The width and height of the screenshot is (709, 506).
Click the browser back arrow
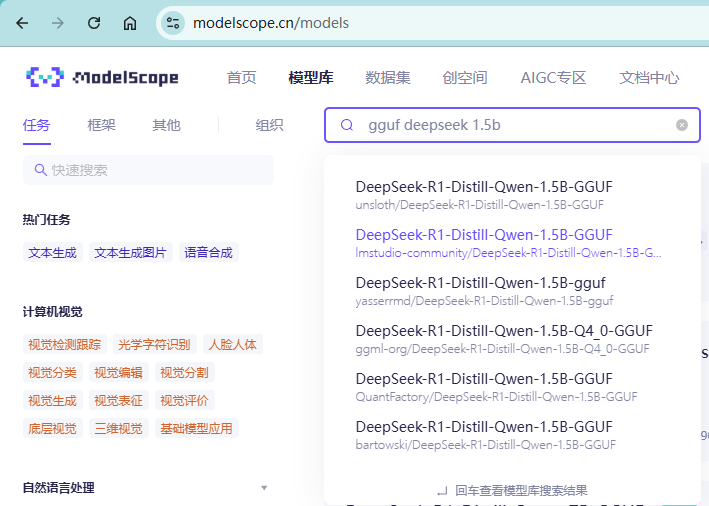pyautogui.click(x=22, y=23)
